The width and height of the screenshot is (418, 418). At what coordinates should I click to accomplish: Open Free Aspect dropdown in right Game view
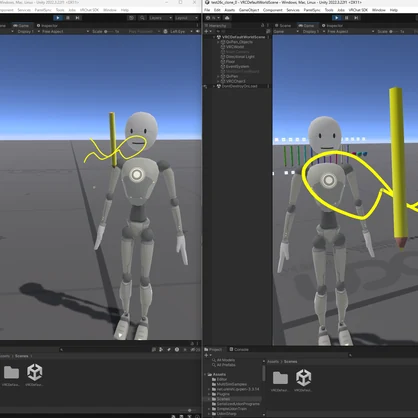[x=350, y=31]
